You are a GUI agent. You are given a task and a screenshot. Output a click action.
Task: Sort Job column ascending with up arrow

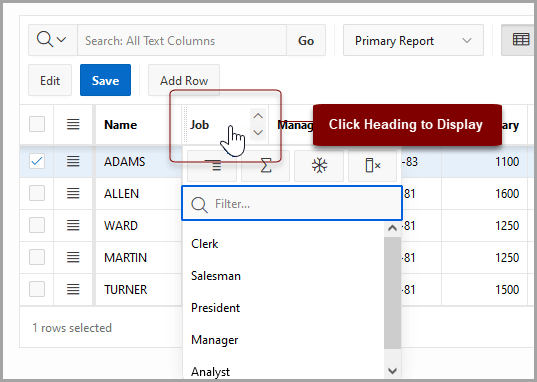click(x=258, y=116)
